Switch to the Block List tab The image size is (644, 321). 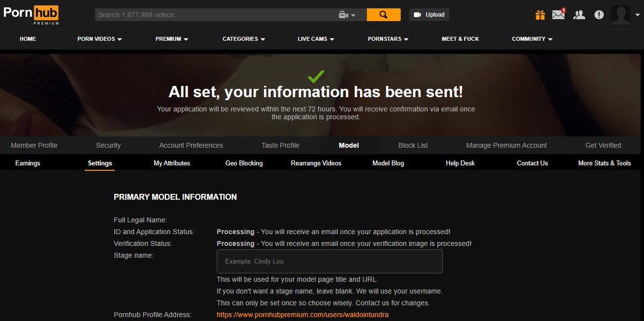[x=413, y=145]
